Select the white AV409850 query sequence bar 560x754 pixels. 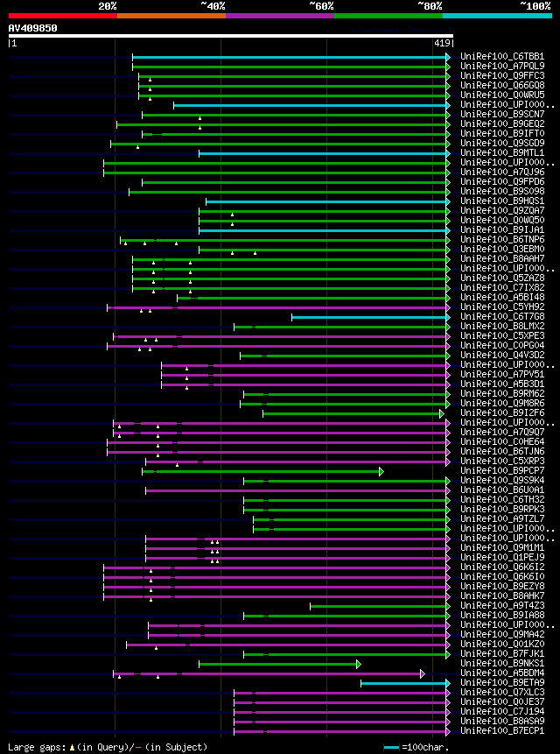(x=230, y=36)
